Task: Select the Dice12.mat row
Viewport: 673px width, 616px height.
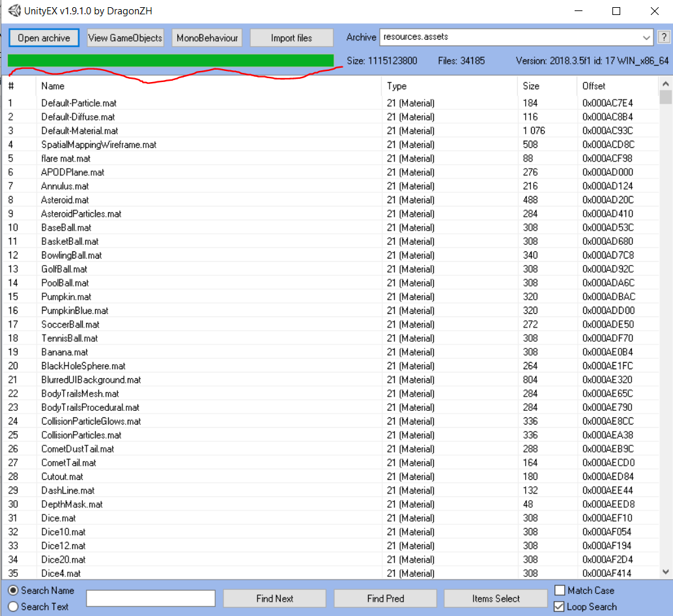Action: [x=331, y=546]
